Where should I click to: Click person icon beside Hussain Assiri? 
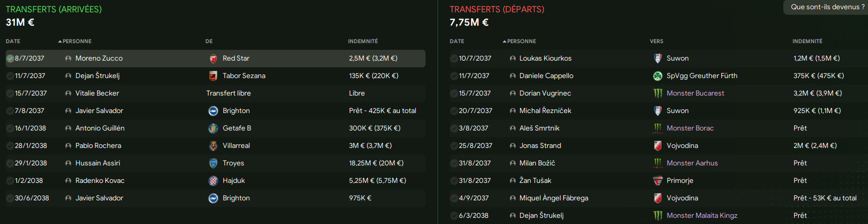(x=68, y=163)
